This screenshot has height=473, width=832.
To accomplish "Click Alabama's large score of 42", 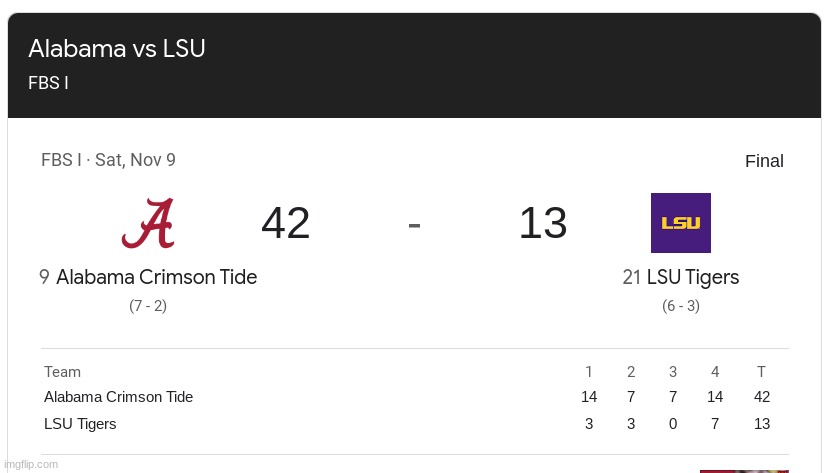I will [285, 223].
